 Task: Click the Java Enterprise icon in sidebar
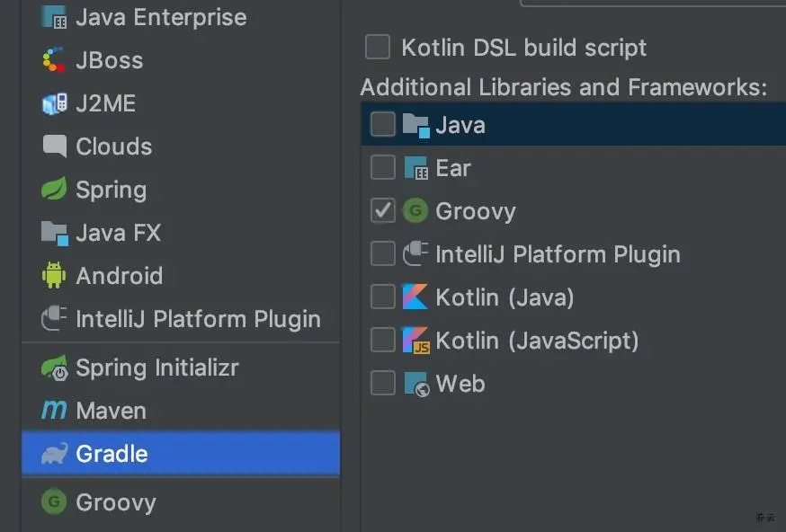coord(54,17)
